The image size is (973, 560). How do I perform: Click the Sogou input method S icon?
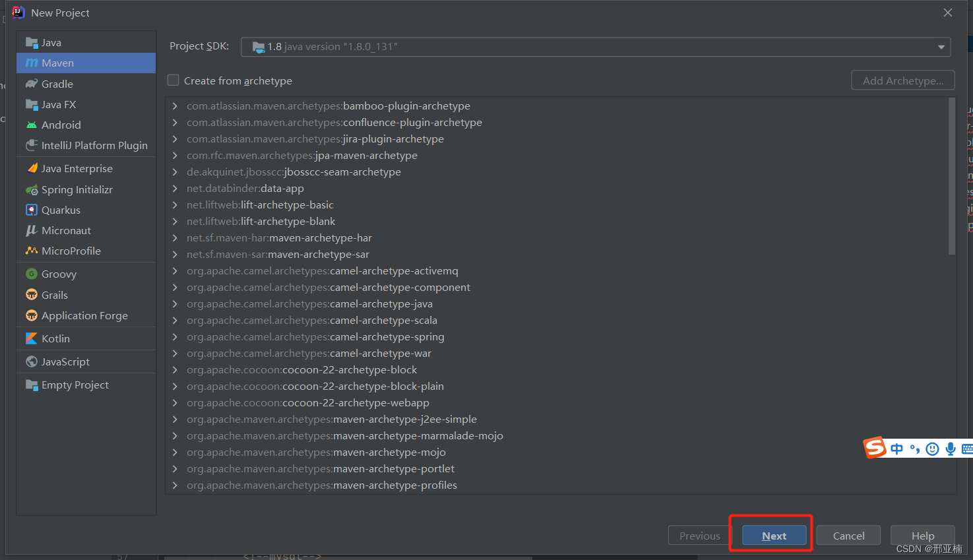coord(875,448)
